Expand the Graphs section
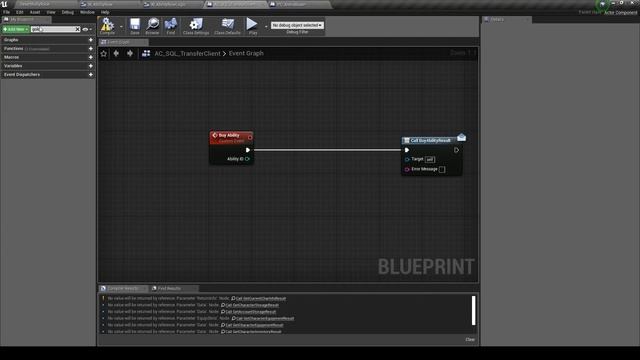 click(11, 40)
